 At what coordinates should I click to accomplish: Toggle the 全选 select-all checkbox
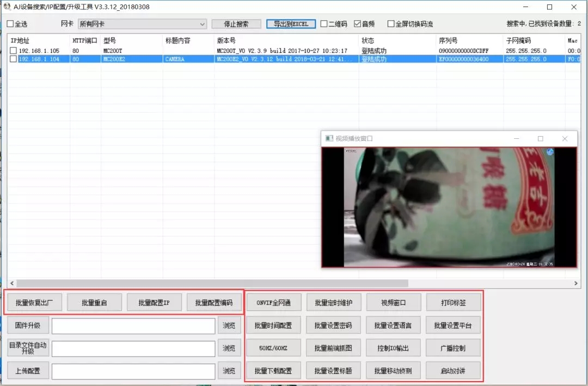[x=10, y=24]
